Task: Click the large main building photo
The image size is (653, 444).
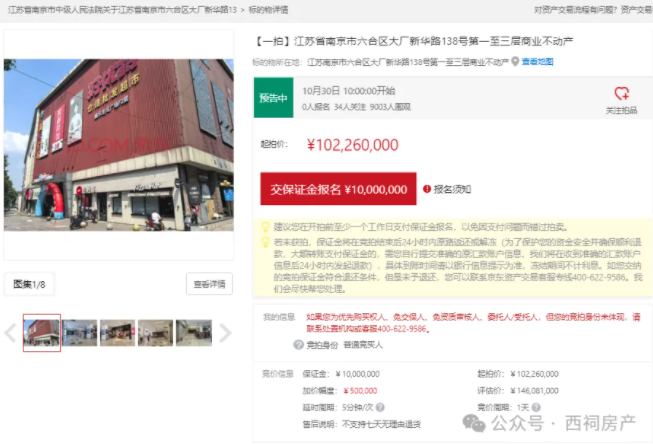Action: tap(119, 145)
